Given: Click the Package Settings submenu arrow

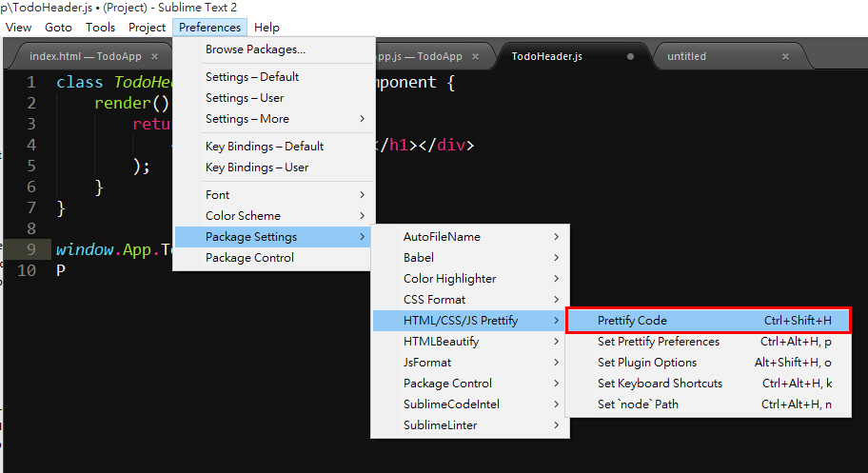Looking at the screenshot, I should click(362, 237).
